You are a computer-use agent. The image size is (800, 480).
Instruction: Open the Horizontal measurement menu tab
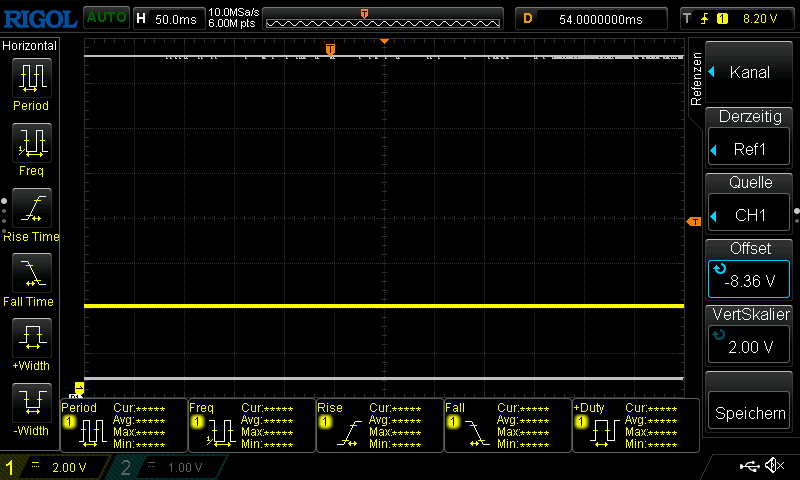pyautogui.click(x=30, y=46)
